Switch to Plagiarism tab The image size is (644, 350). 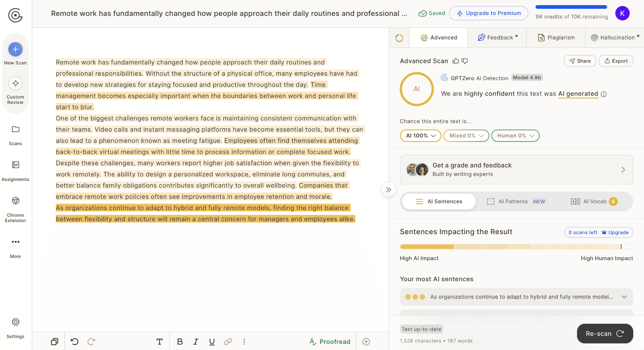556,38
